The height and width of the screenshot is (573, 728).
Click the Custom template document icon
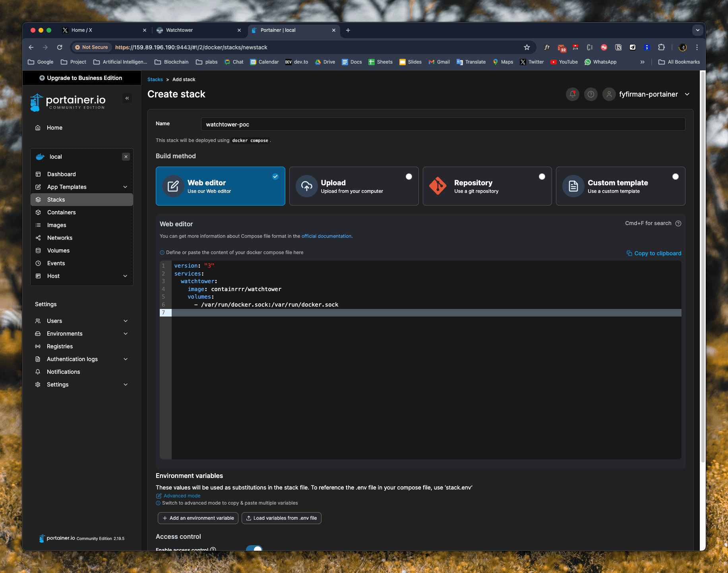(x=573, y=186)
